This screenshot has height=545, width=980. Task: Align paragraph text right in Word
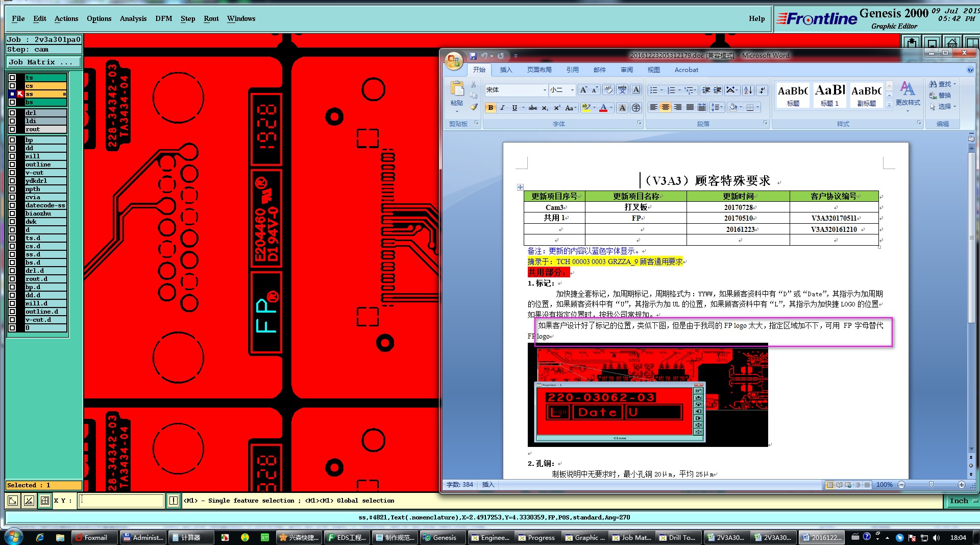(678, 107)
